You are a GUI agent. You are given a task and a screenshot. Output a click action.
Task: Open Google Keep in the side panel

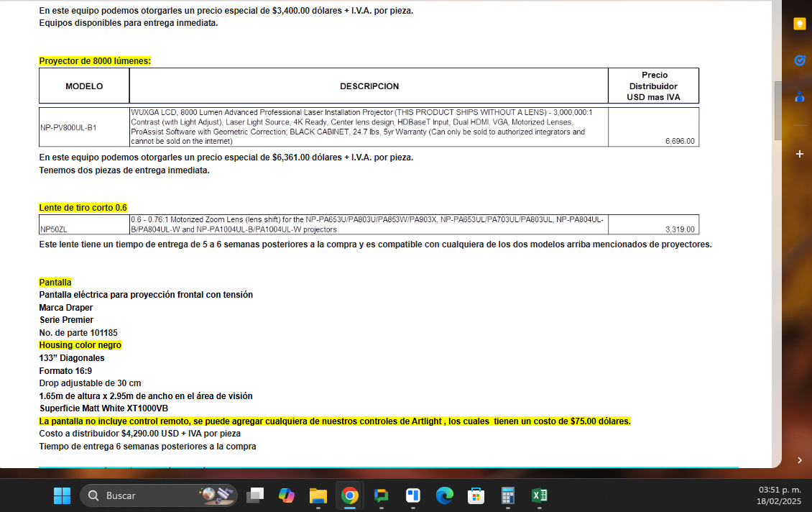click(x=800, y=24)
